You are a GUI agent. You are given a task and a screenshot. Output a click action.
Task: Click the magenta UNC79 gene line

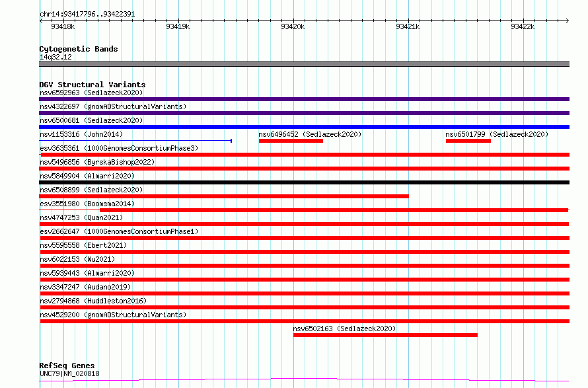(304, 380)
